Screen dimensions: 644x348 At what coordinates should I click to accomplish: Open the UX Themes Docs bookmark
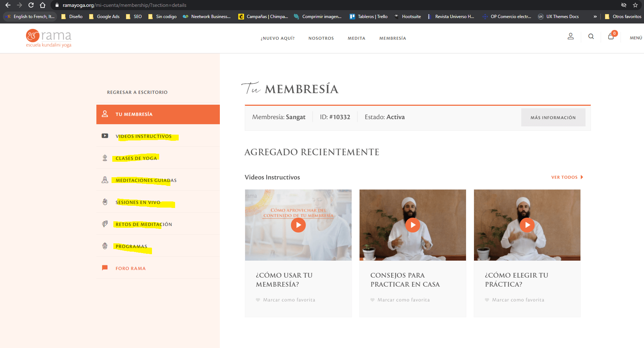[x=558, y=17]
